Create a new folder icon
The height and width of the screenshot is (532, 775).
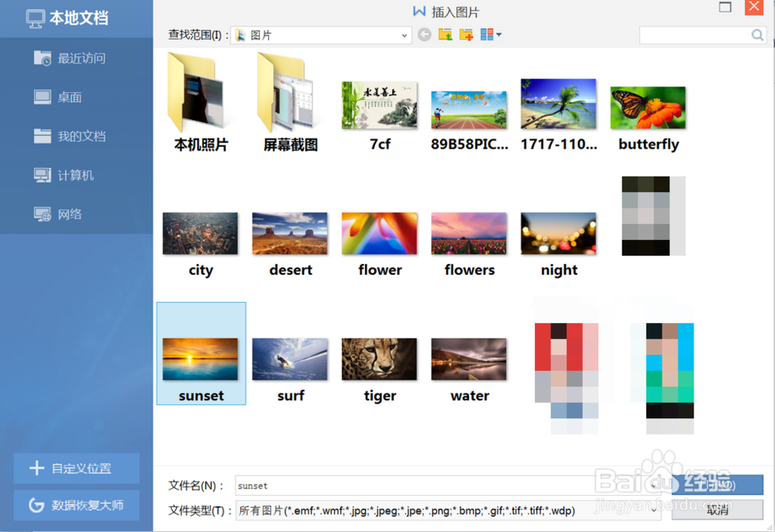pyautogui.click(x=466, y=35)
